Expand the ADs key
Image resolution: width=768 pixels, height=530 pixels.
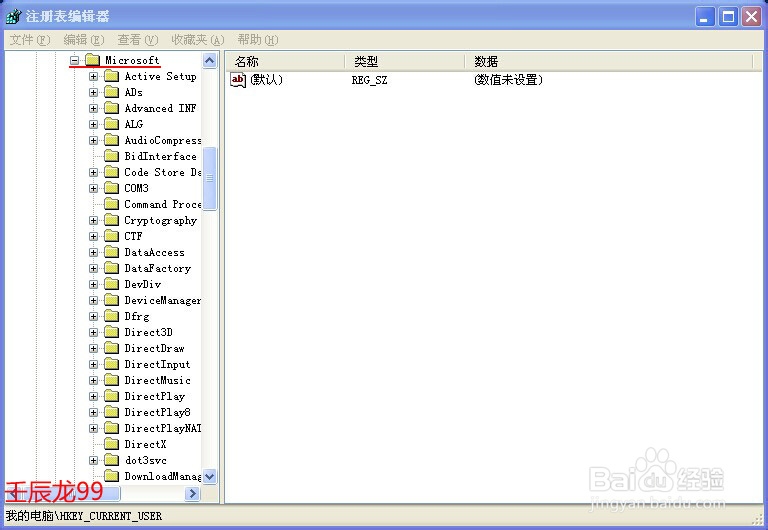pos(94,93)
